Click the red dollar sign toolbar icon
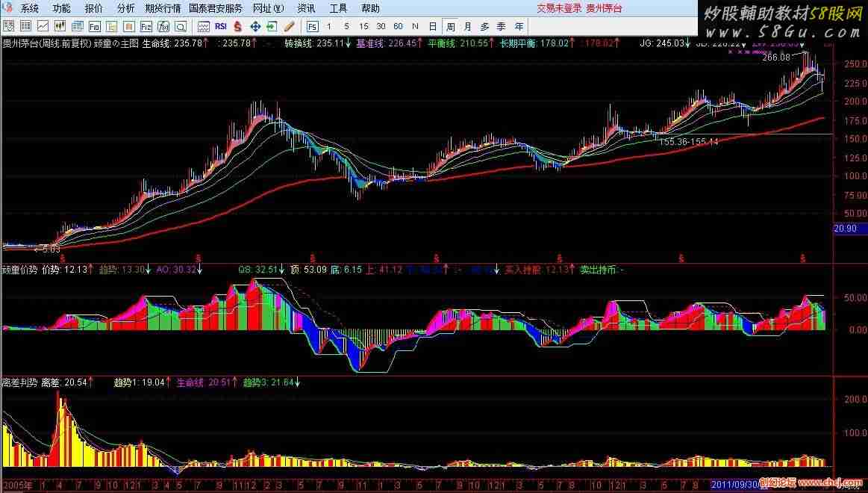 point(237,26)
